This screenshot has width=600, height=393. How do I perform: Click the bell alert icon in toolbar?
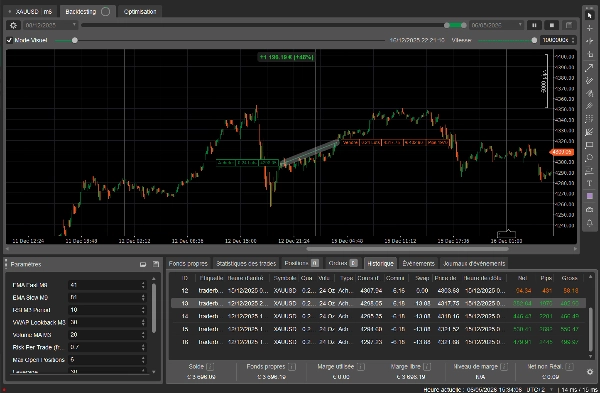point(589,223)
